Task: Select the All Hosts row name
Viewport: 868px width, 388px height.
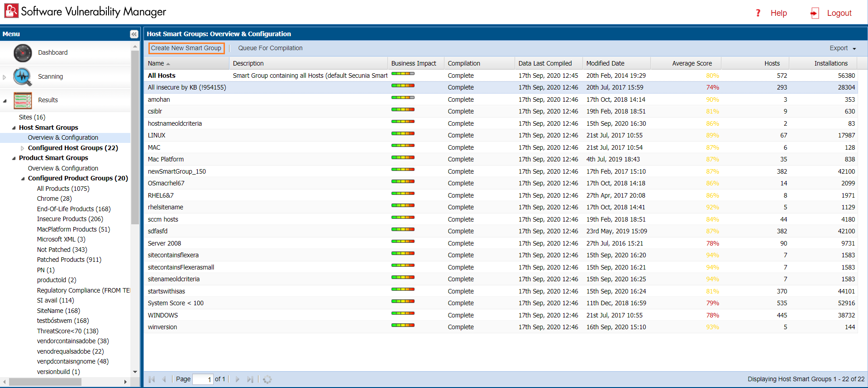Action: [162, 76]
